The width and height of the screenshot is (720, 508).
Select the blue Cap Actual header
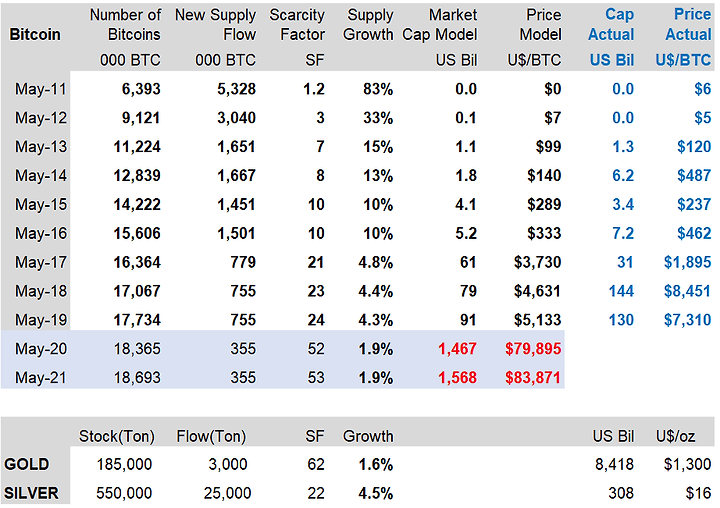click(612, 25)
